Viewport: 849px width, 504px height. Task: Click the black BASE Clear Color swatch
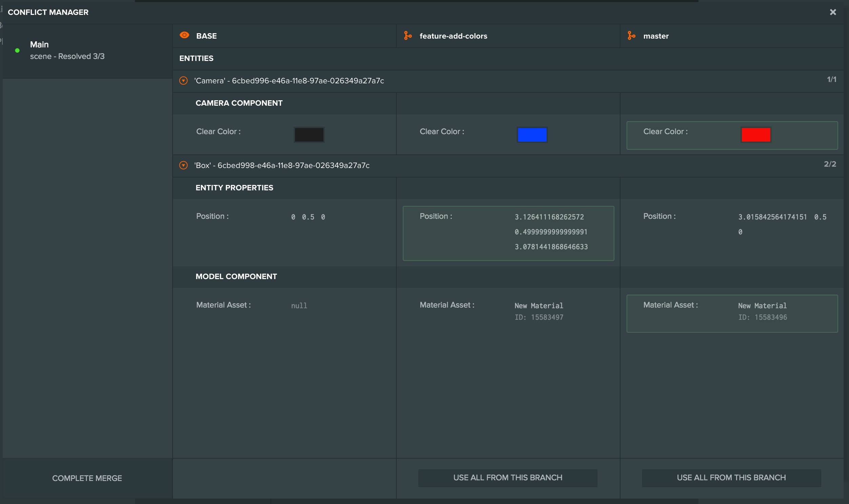point(309,134)
